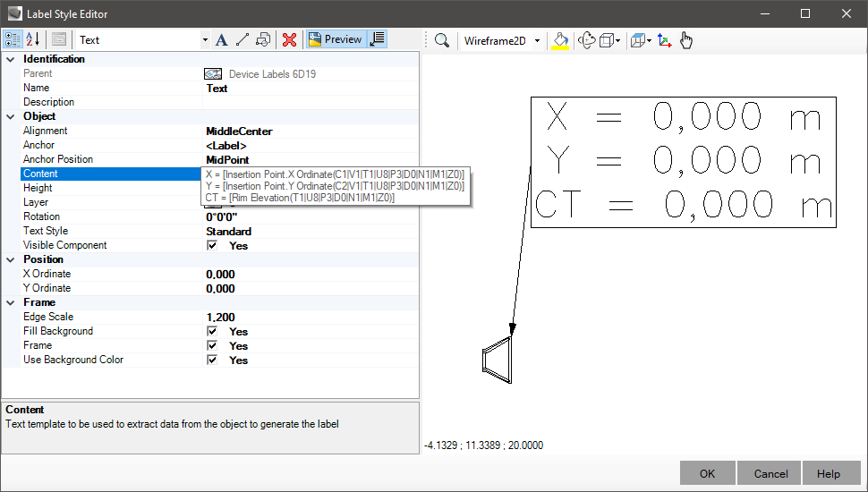
Task: Click the magnifier zoom icon in preview toolbar
Action: (442, 40)
